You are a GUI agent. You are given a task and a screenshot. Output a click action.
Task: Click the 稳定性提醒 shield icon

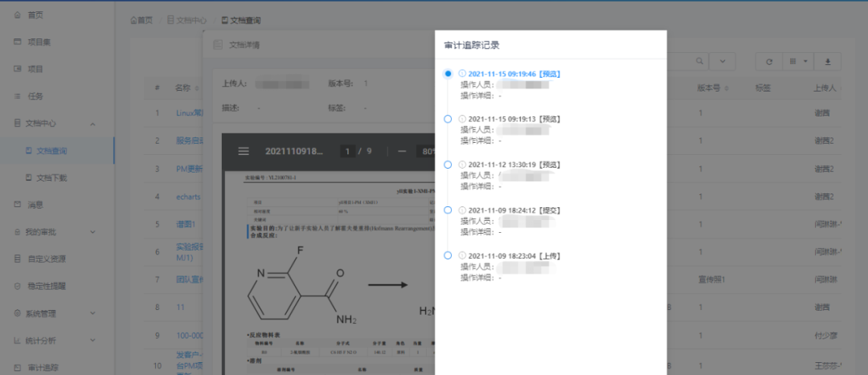click(18, 286)
